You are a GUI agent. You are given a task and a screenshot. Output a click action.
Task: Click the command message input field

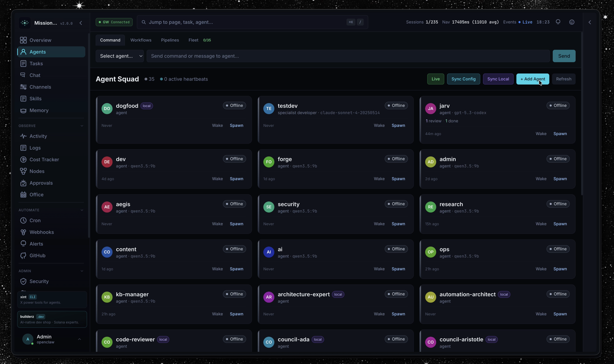pyautogui.click(x=348, y=56)
